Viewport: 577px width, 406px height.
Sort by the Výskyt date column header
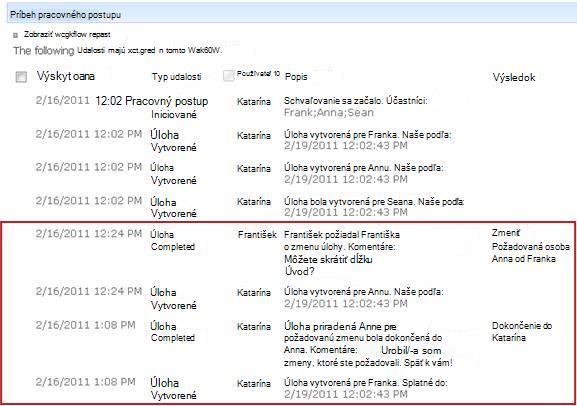coord(66,76)
